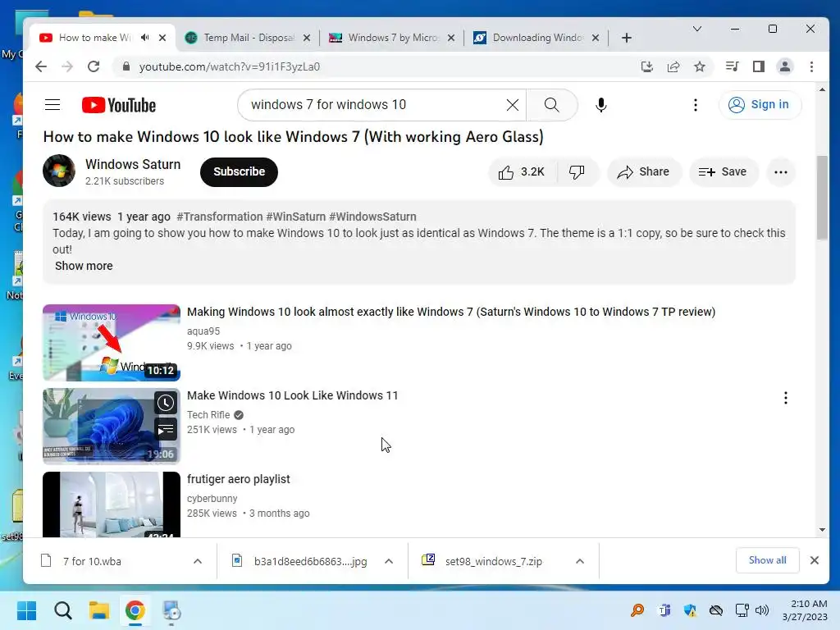Open the #Transformation hashtag link
The width and height of the screenshot is (840, 630).
220,217
